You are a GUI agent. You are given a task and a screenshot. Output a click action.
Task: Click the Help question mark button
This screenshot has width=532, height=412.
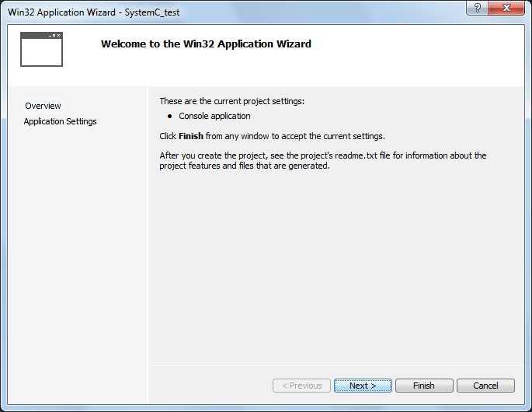click(477, 7)
